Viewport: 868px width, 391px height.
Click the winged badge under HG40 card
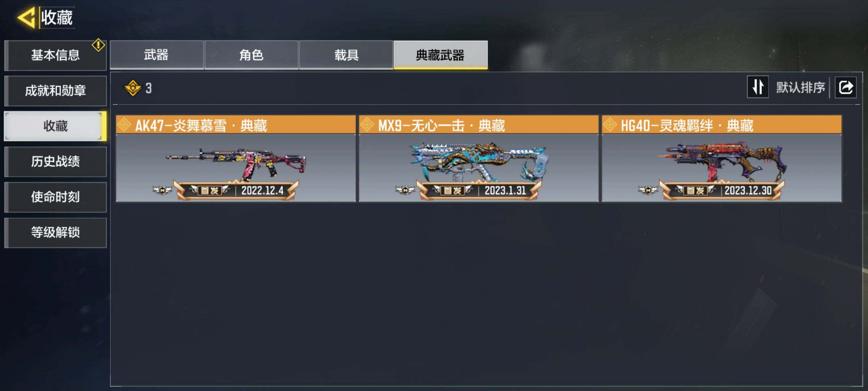[648, 190]
